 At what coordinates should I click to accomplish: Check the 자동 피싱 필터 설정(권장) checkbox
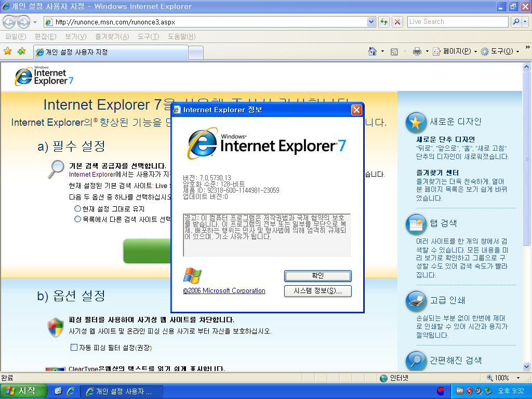74,347
